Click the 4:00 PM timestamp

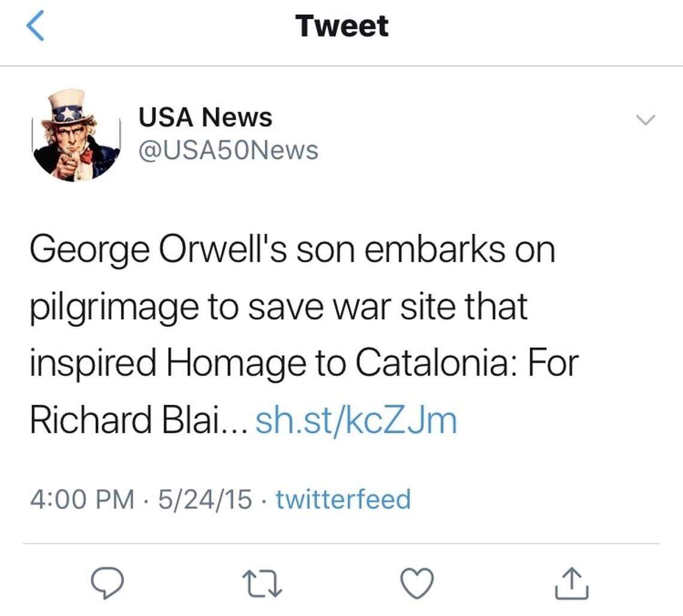pos(82,499)
